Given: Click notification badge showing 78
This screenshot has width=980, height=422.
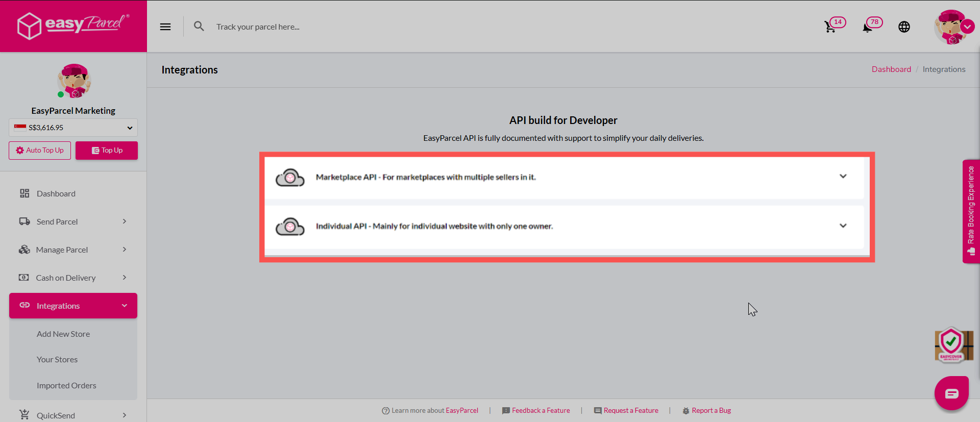Looking at the screenshot, I should [874, 22].
